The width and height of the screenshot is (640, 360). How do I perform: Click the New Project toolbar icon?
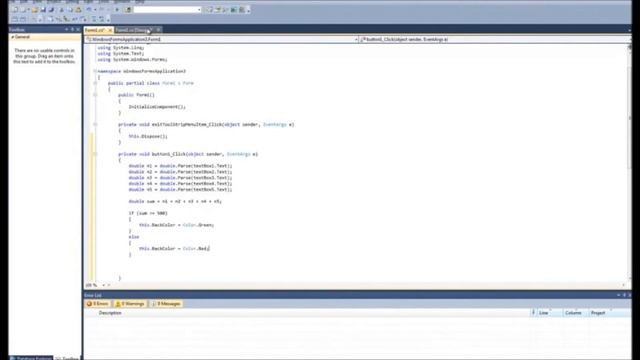(15, 10)
